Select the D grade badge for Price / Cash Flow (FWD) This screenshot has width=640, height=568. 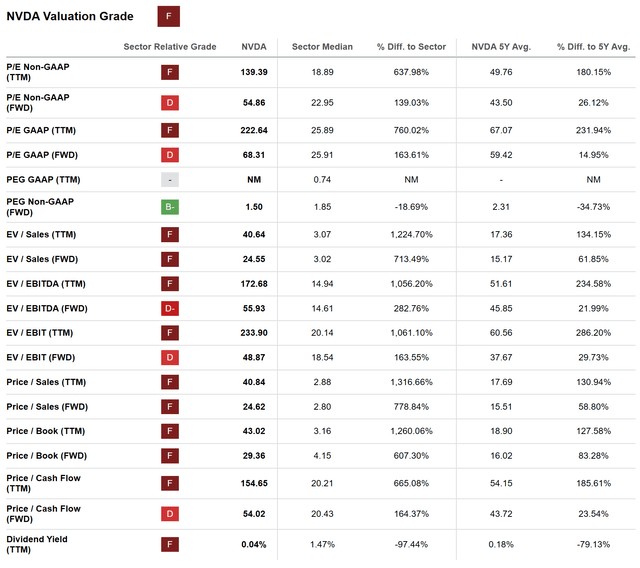(x=170, y=514)
